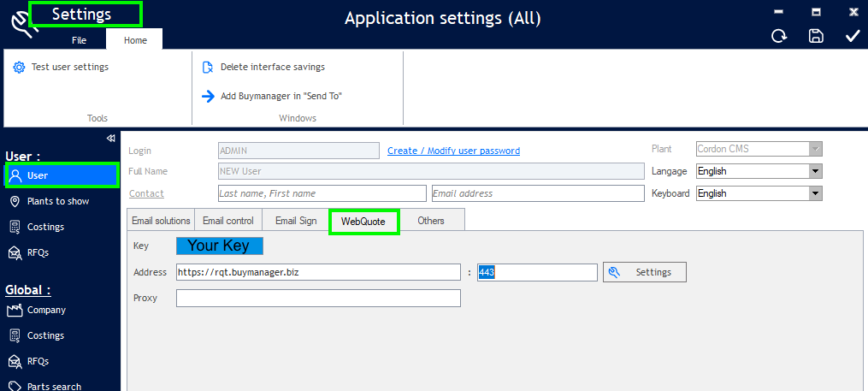Click Create / Modify user password link
The width and height of the screenshot is (868, 391).
click(453, 151)
